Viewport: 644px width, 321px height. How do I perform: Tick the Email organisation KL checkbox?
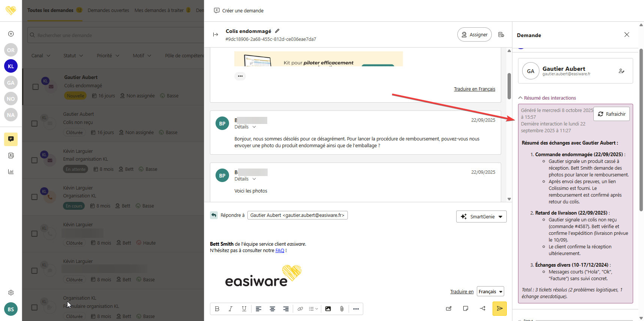tap(34, 160)
